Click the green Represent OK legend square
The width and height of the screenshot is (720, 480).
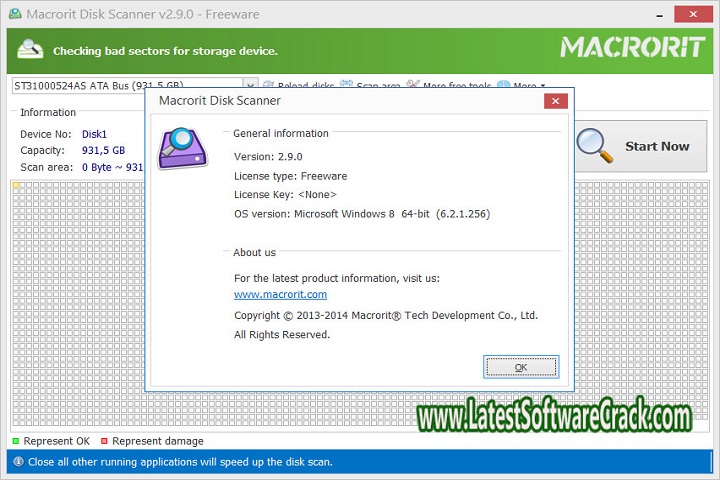[16, 441]
